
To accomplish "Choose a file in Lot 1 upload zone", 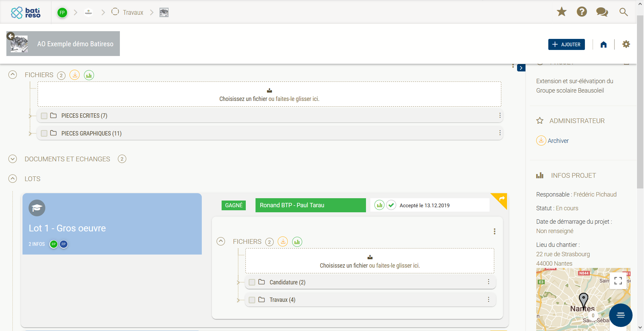I will coord(370,261).
